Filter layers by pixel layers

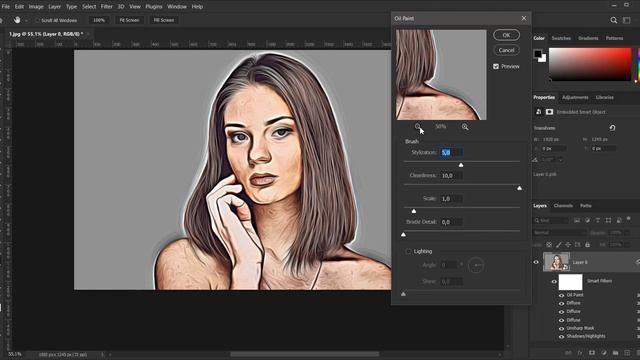click(x=577, y=220)
